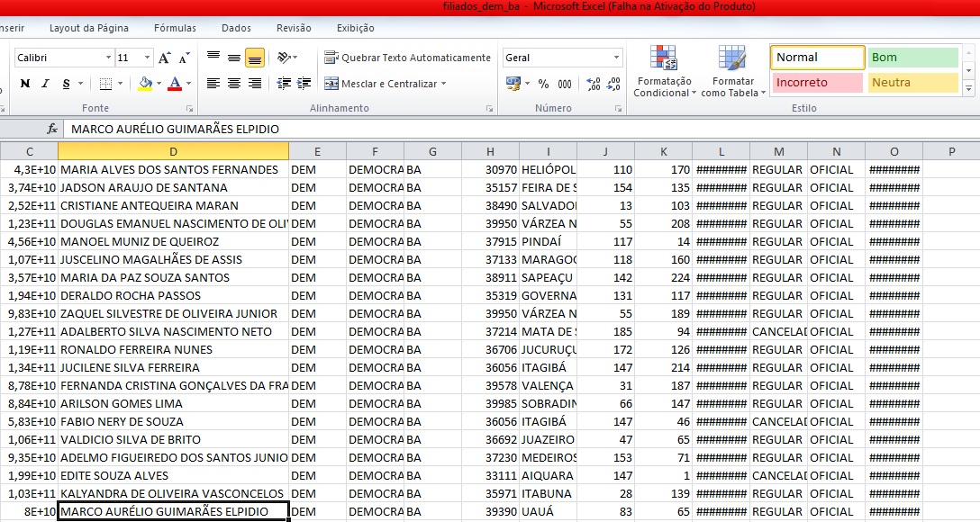Apply accounting currency number format

point(513,84)
